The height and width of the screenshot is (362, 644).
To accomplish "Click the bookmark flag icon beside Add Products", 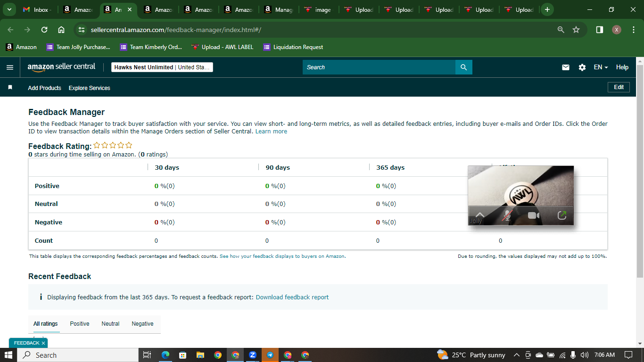I will [10, 88].
